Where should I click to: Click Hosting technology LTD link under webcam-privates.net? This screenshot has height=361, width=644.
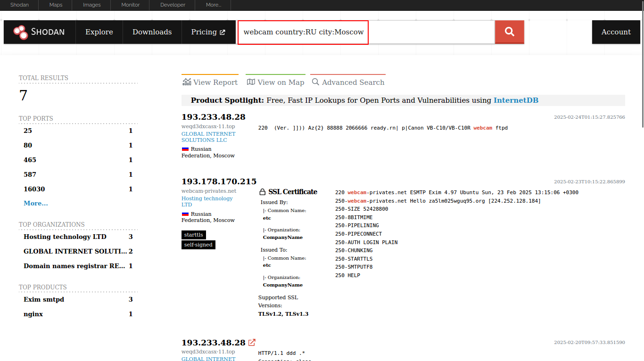point(207,202)
